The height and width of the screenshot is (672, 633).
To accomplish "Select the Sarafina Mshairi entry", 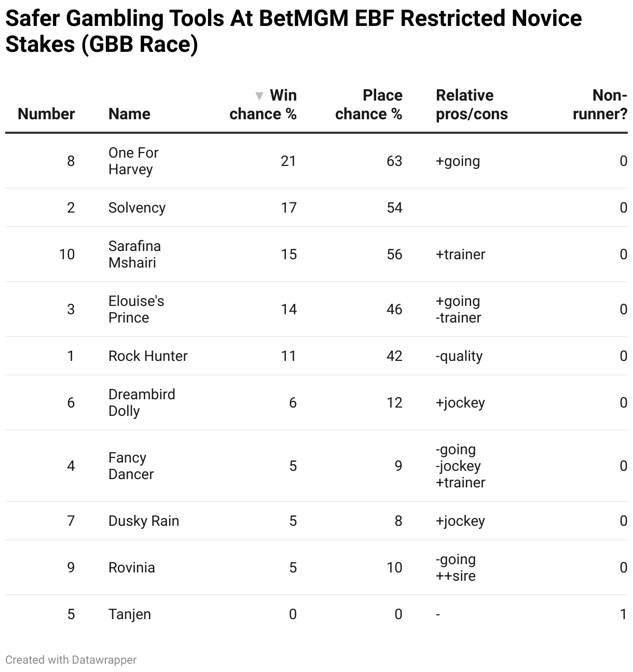I will click(x=134, y=254).
